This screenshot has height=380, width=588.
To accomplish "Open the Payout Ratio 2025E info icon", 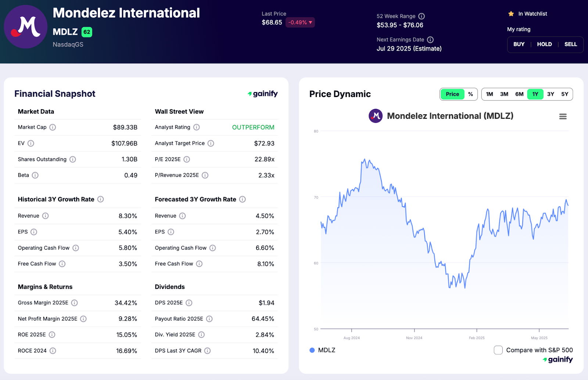I will point(209,319).
